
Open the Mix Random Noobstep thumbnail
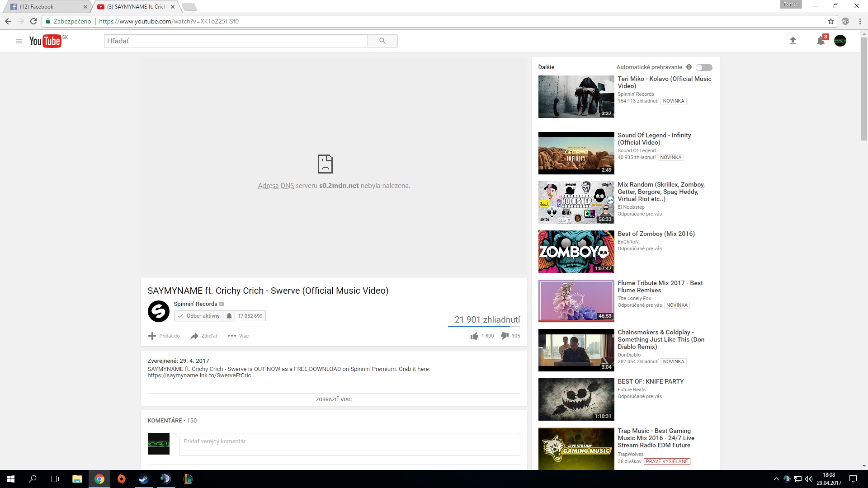pyautogui.click(x=576, y=202)
